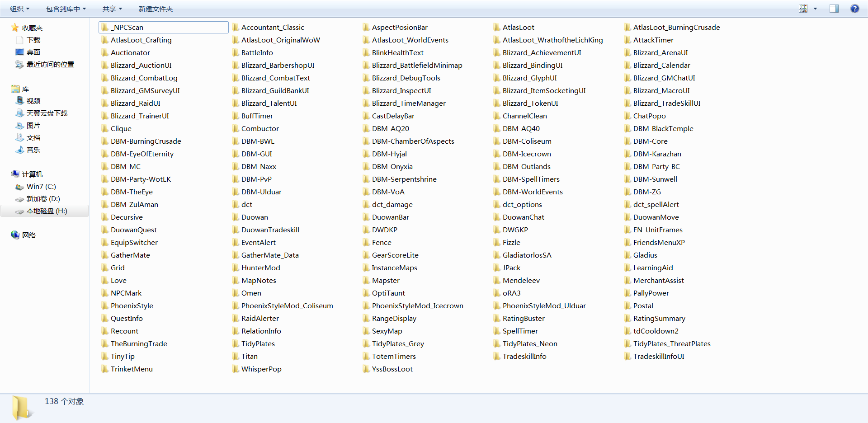
Task: Expand the 包含到库中 dropdown
Action: pyautogui.click(x=66, y=9)
